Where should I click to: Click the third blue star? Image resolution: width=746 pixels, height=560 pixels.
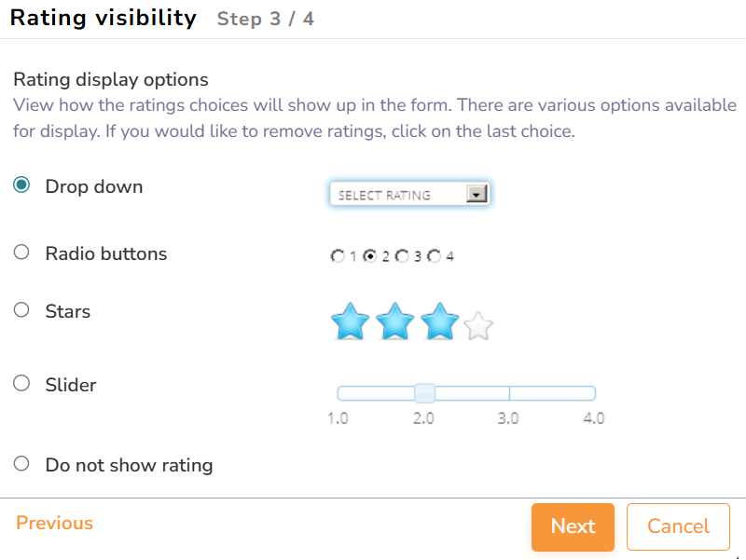tap(439, 322)
